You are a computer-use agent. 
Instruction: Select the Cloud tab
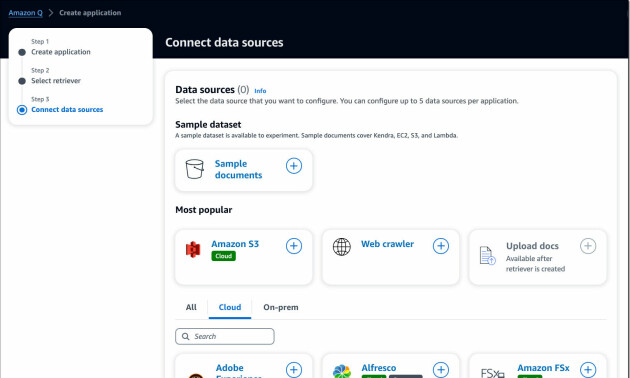click(230, 307)
